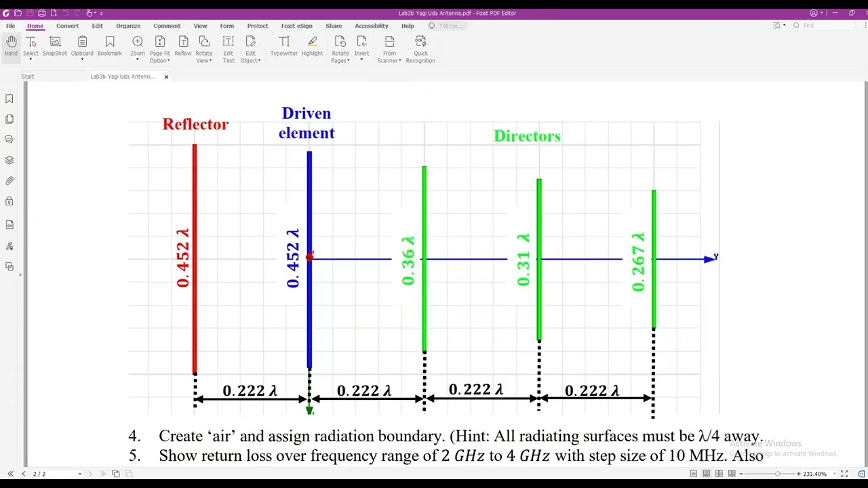
Task: Click the zoom out minus button
Action: pyautogui.click(x=743, y=474)
